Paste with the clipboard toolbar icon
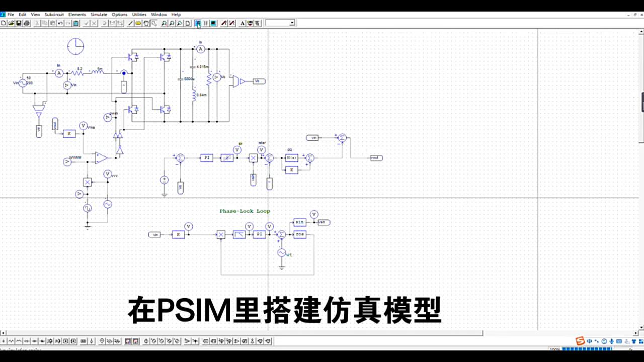This screenshot has width=644, height=362. pyautogui.click(x=76, y=23)
